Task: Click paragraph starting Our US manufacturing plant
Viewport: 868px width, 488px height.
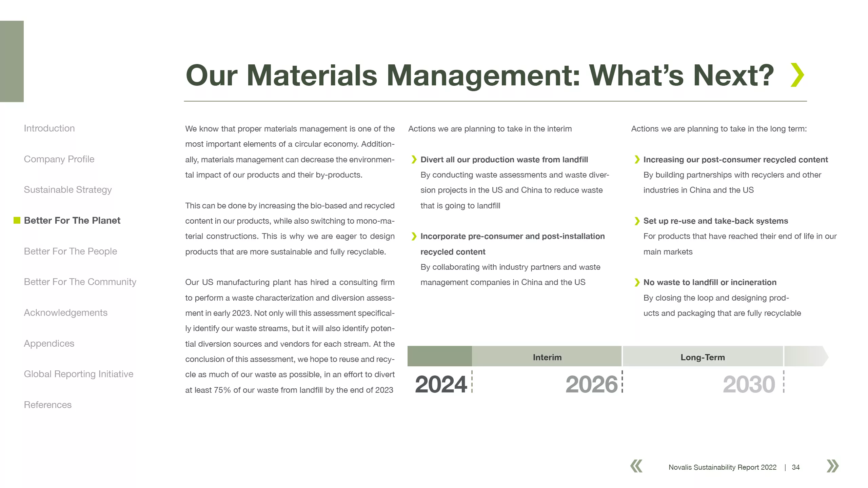Action: tap(290, 336)
